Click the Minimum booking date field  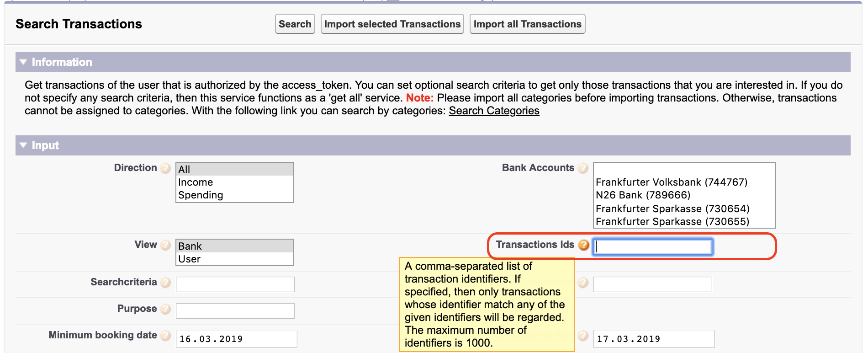coord(236,339)
